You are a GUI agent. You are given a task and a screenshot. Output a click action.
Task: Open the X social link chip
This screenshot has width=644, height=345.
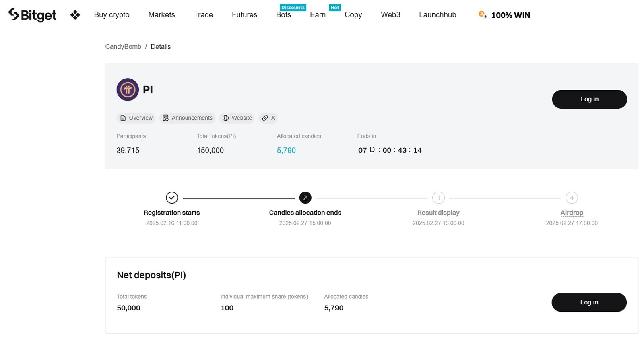click(x=268, y=118)
